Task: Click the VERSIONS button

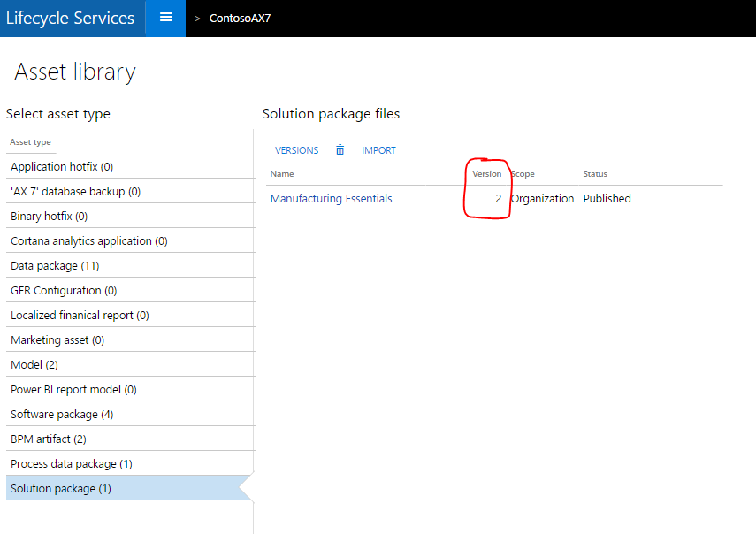Action: click(296, 150)
